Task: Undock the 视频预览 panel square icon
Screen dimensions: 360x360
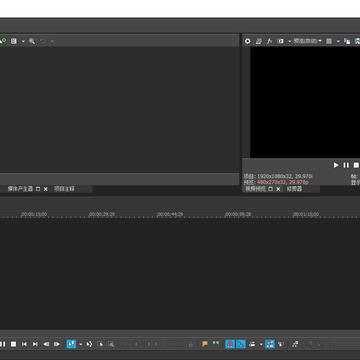Action: pos(271,189)
